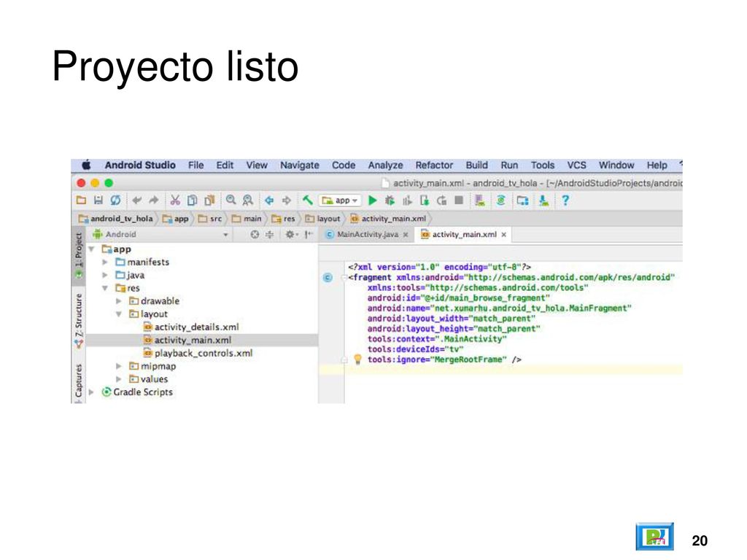The height and width of the screenshot is (560, 747).
Task: Click the Synchronize refresh icon
Action: pyautogui.click(x=115, y=201)
